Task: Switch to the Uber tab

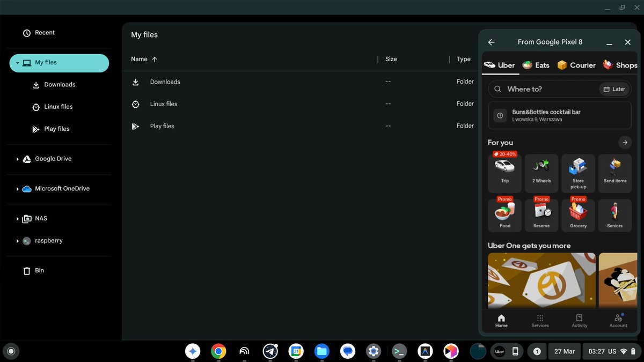Action: click(x=499, y=65)
